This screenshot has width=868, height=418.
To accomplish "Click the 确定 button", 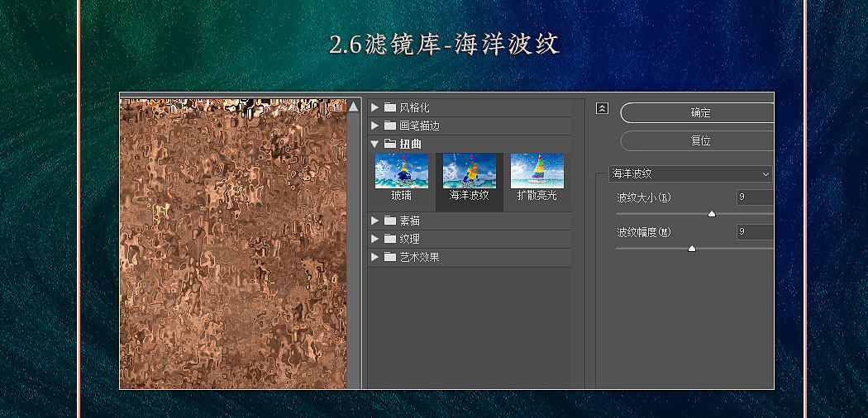I will (697, 113).
